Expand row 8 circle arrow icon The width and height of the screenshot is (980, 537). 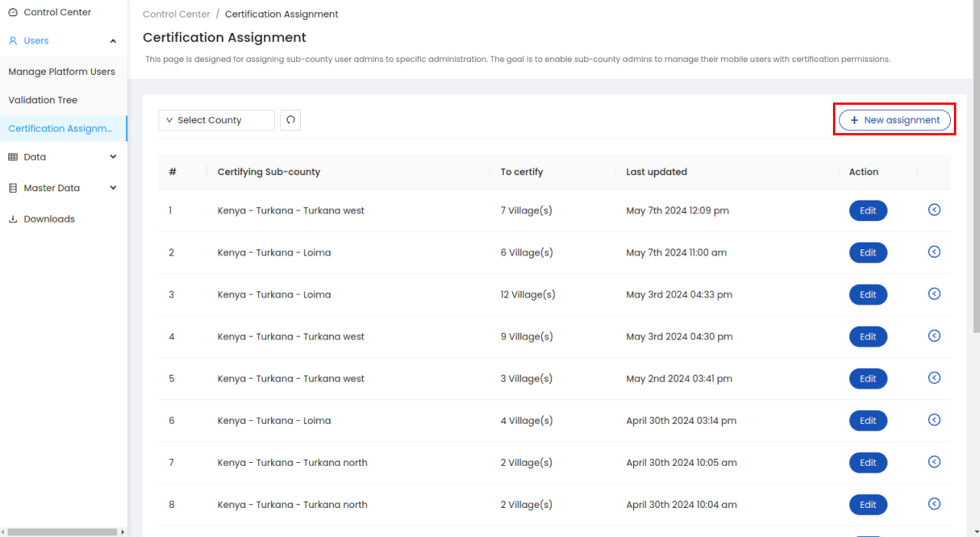pos(934,504)
